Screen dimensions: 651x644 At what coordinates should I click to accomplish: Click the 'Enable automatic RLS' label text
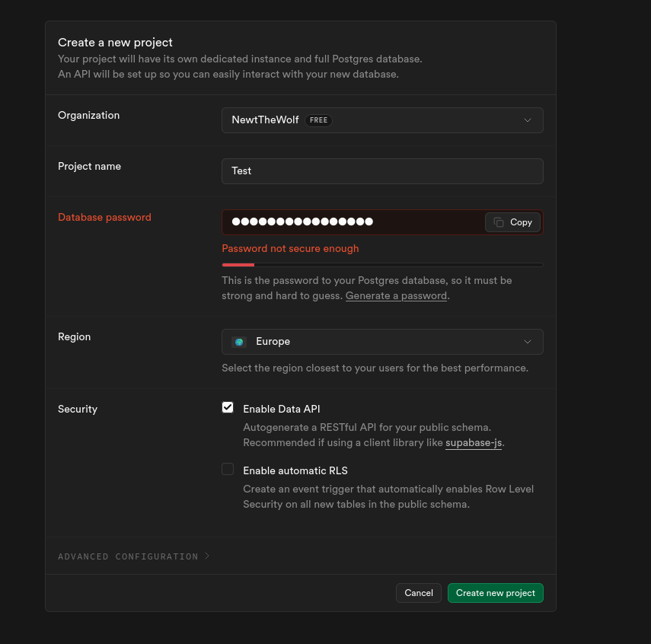tap(295, 470)
